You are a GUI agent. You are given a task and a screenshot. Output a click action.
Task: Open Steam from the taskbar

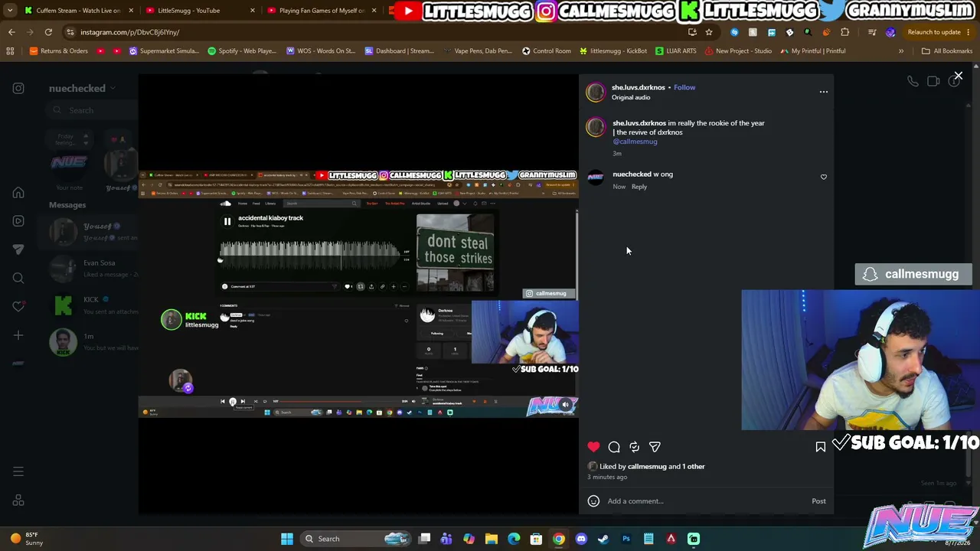603,539
